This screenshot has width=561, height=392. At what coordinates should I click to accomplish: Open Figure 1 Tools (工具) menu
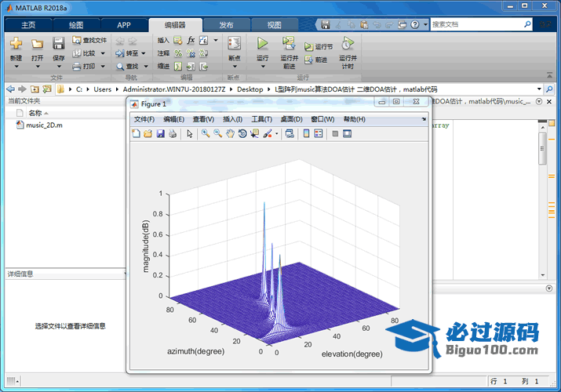(261, 119)
